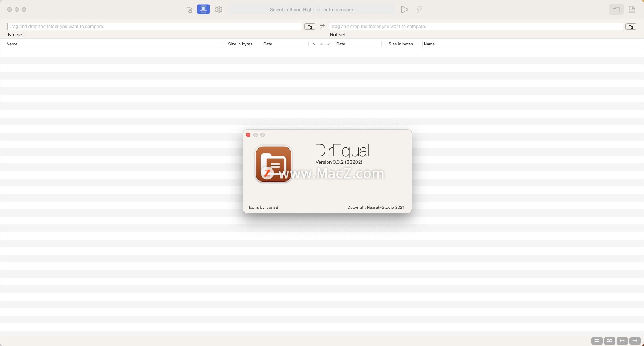Toggle the left-arrow filter in status bar
Image resolution: width=644 pixels, height=346 pixels.
(622, 341)
